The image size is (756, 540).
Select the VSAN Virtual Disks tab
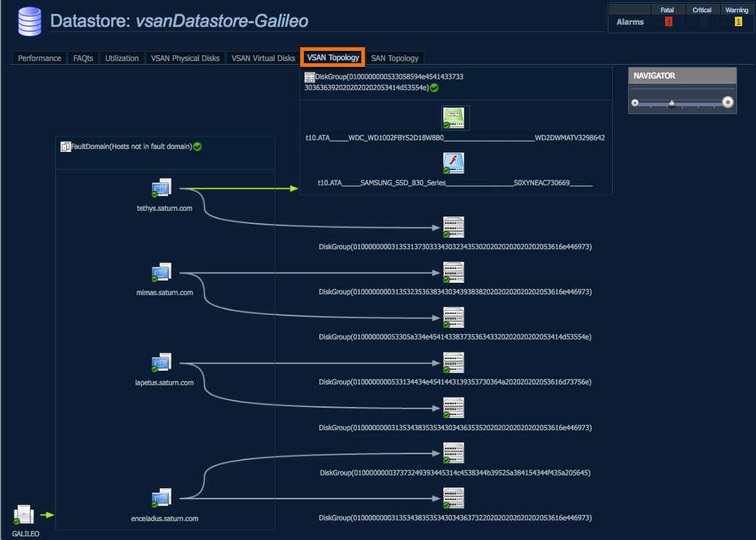(263, 58)
